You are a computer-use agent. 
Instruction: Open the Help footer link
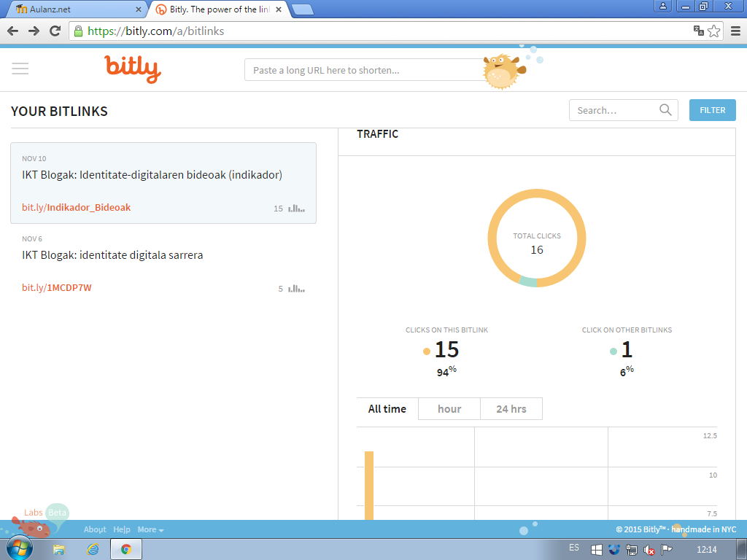click(122, 529)
